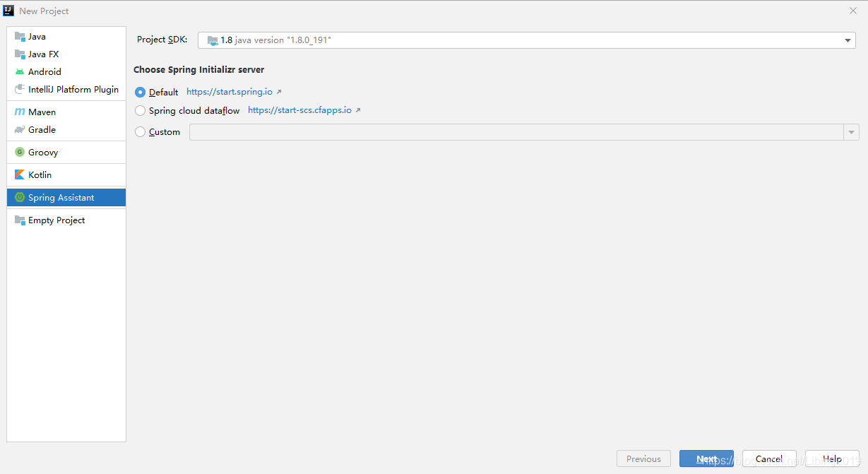Select the Spring cloud dataflow radio button
The width and height of the screenshot is (868, 474).
pyautogui.click(x=140, y=111)
